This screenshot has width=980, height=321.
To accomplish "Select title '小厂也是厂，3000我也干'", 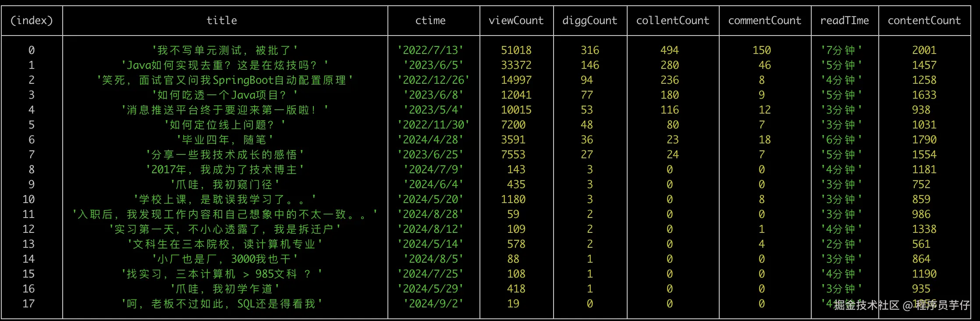I will point(225,259).
